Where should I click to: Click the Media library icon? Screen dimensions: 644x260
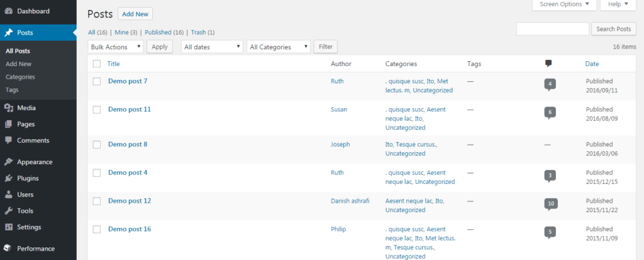8,108
